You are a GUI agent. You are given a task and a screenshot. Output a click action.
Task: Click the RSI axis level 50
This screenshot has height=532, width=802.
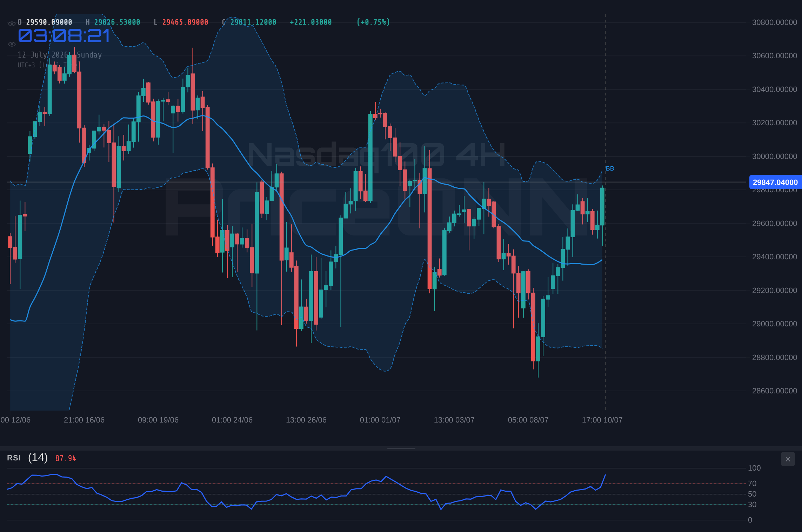pos(752,494)
